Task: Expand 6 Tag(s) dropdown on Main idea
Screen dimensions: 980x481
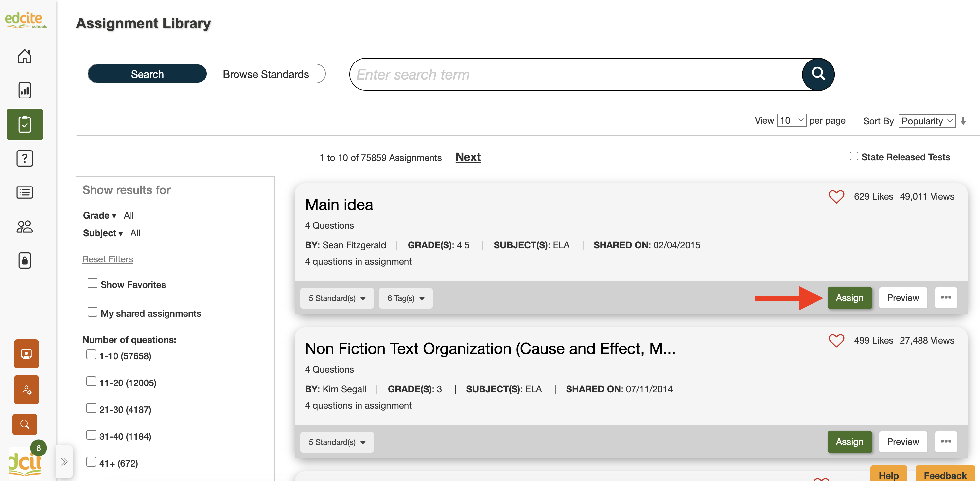Action: [406, 298]
